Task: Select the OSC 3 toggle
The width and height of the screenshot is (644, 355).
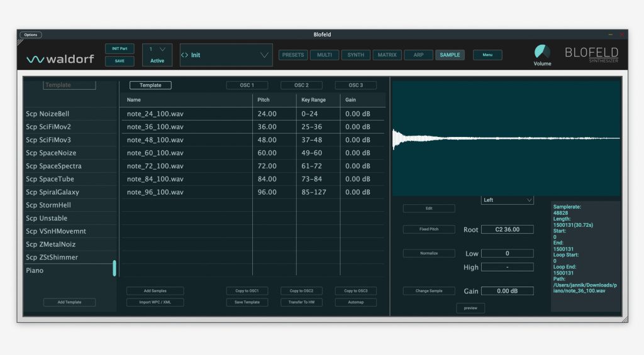Action: [355, 85]
